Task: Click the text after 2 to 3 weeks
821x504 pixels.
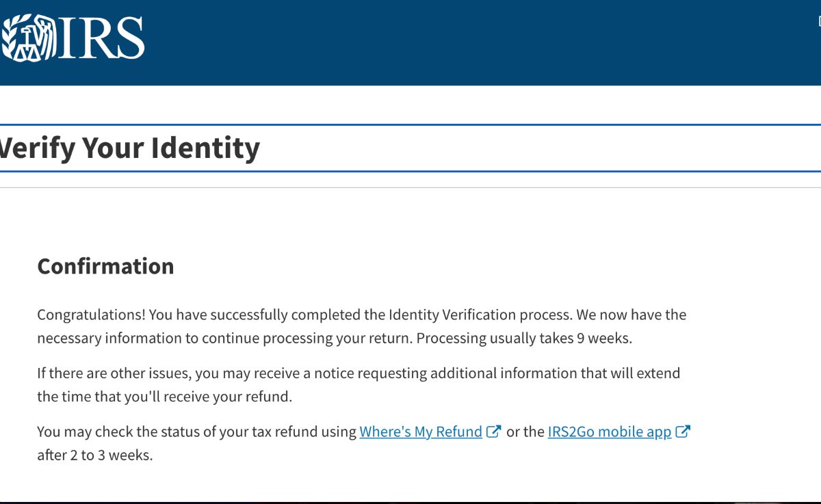Action: click(94, 455)
